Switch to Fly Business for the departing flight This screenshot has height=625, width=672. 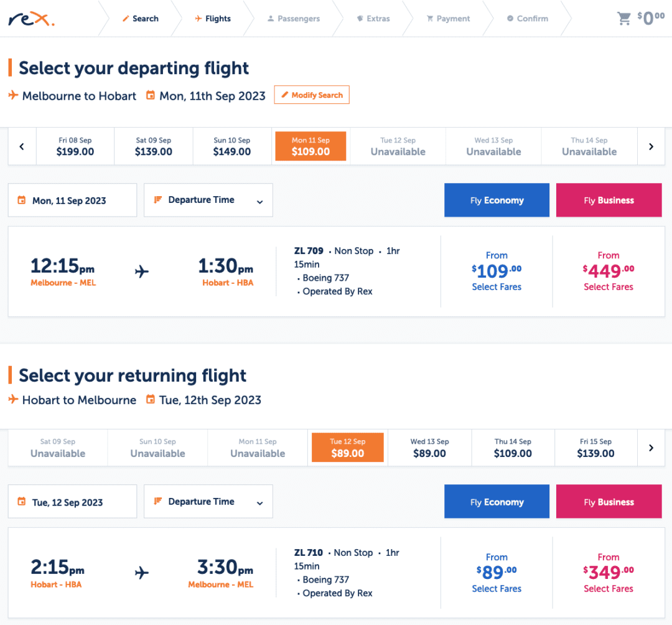(x=609, y=200)
